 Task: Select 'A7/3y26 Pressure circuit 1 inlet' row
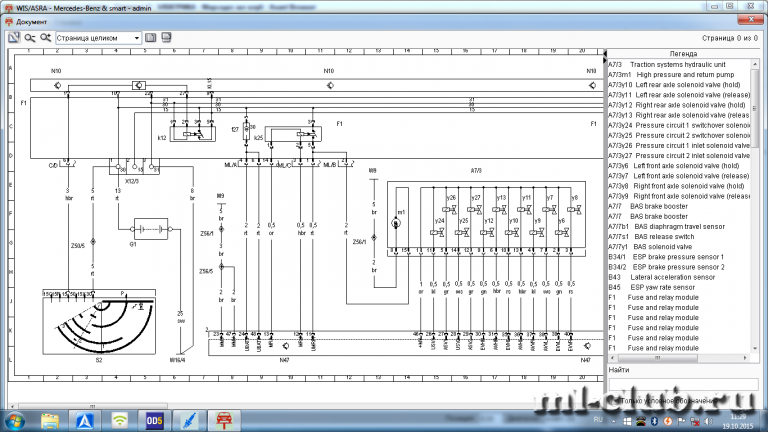click(679, 145)
